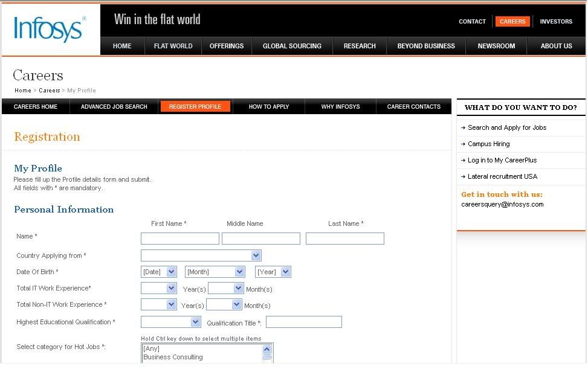
Task: Open the Advanced Job Search tab
Action: coord(114,107)
